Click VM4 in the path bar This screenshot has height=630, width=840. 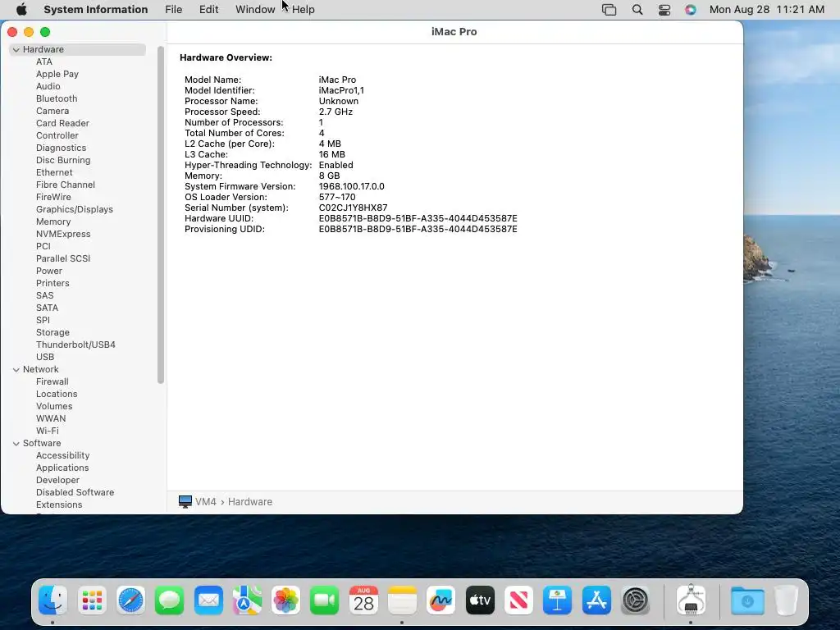tap(206, 502)
